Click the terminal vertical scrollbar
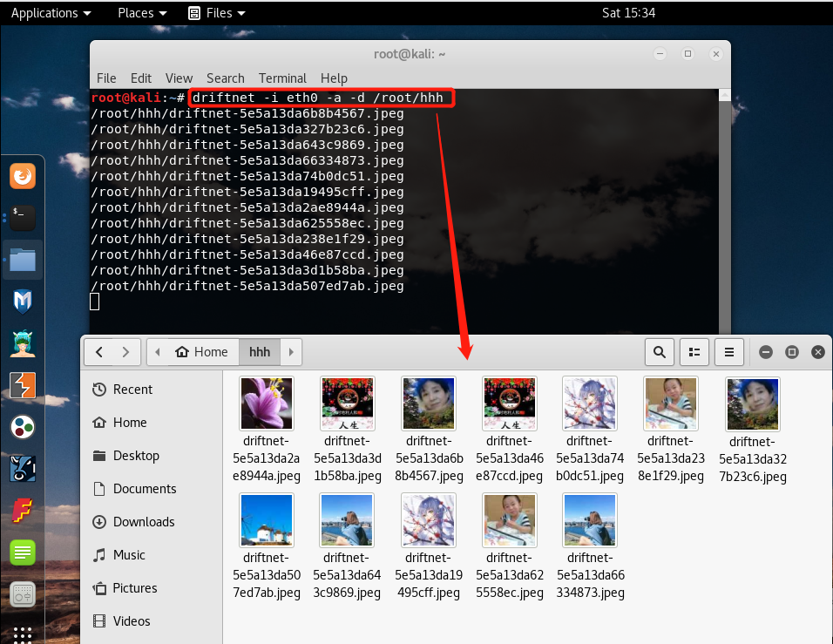The width and height of the screenshot is (833, 644). [725, 213]
